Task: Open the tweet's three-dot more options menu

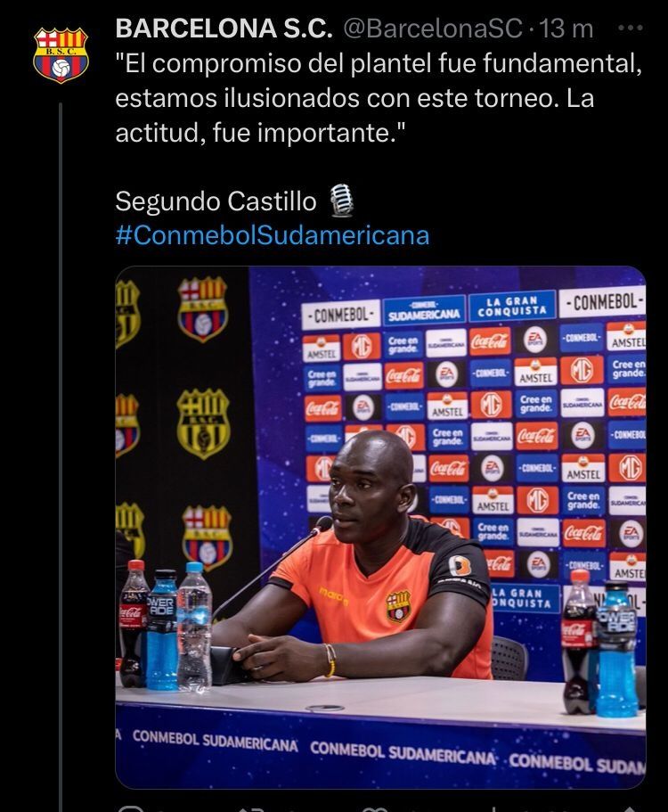Action: point(631,29)
